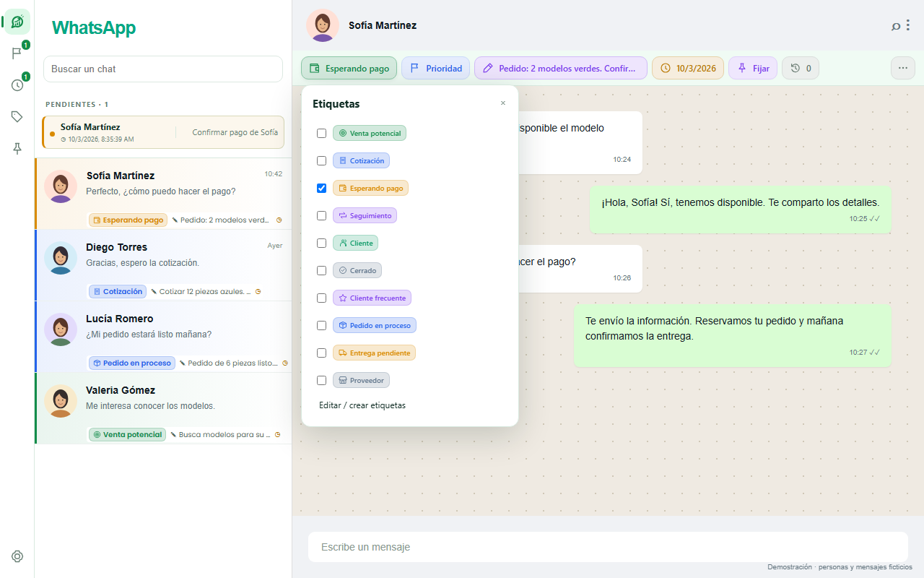Image resolution: width=924 pixels, height=578 pixels.
Task: Click Diego Torres avatar in chat list
Action: [61, 258]
